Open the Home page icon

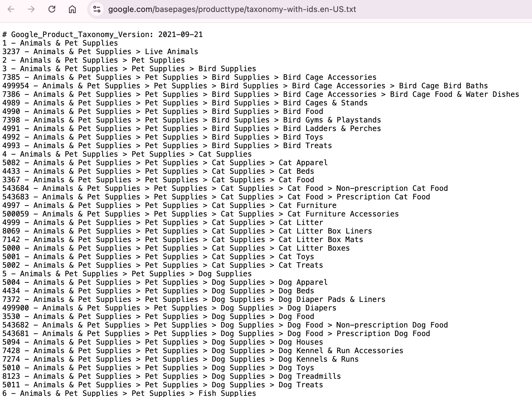72,9
